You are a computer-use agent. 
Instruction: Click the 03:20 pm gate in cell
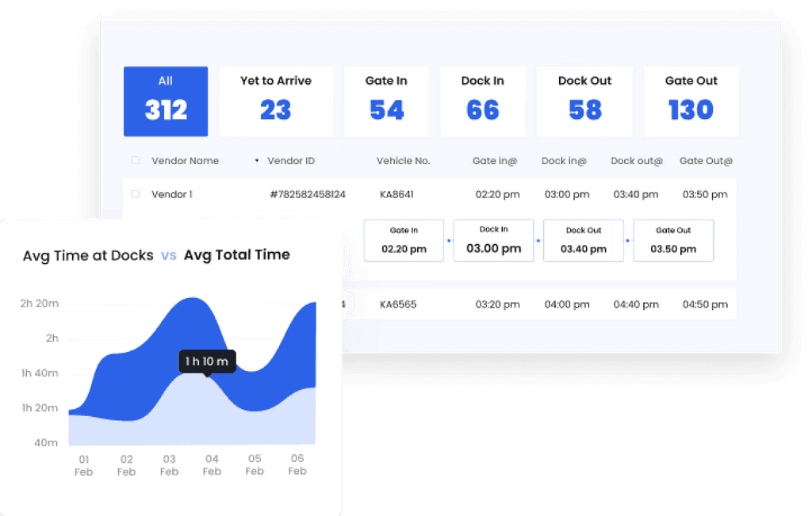point(497,304)
